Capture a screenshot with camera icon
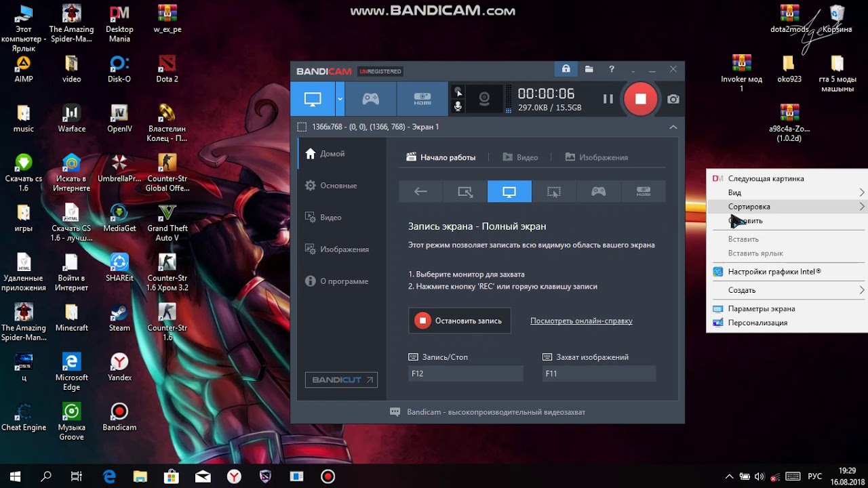 point(673,99)
